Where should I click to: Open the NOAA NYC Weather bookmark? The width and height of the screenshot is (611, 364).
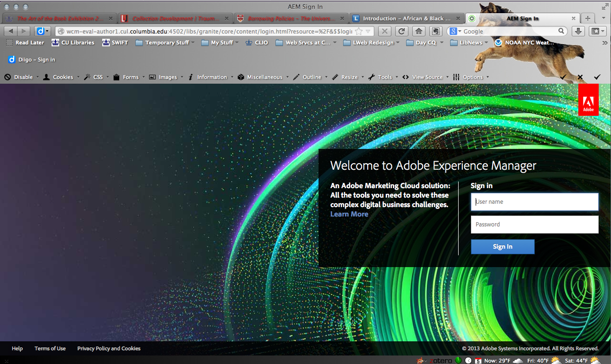pyautogui.click(x=524, y=43)
